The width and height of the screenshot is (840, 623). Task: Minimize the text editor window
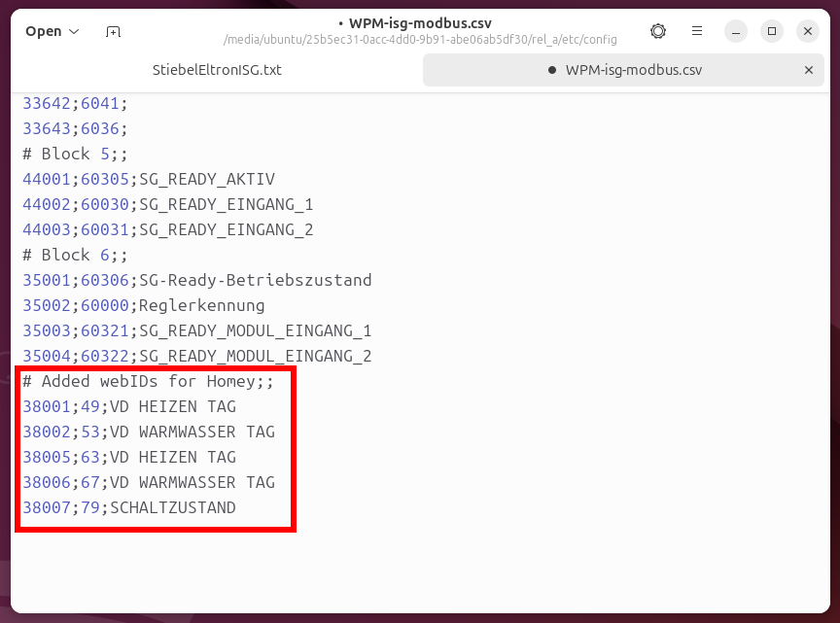click(x=735, y=31)
